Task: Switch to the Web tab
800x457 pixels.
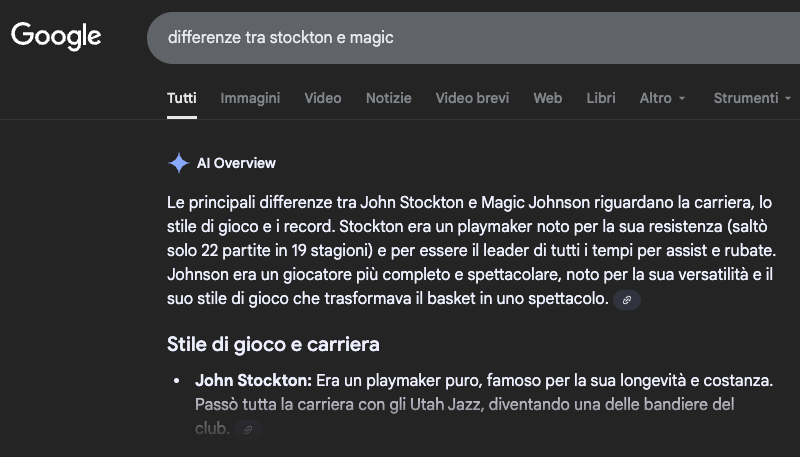Action: coord(547,98)
